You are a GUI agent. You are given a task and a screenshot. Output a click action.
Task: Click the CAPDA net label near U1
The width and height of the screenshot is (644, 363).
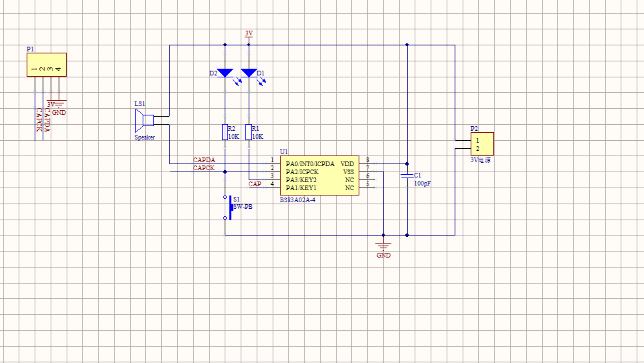click(x=204, y=160)
